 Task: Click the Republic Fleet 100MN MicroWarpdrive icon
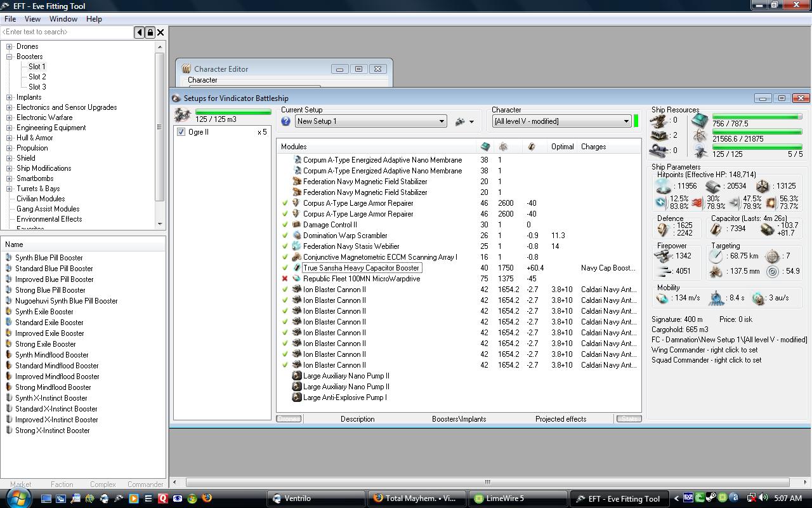296,279
